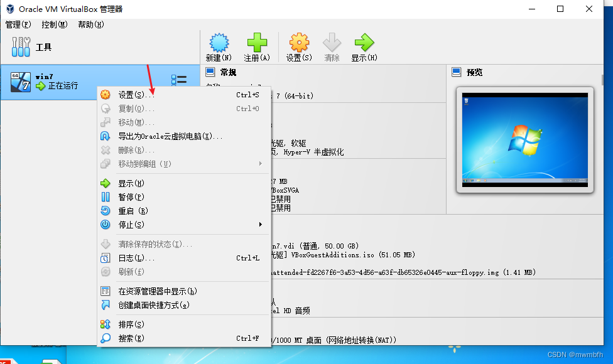Open Settings via orange gear toolbar icon
This screenshot has height=364, width=613.
tap(299, 42)
